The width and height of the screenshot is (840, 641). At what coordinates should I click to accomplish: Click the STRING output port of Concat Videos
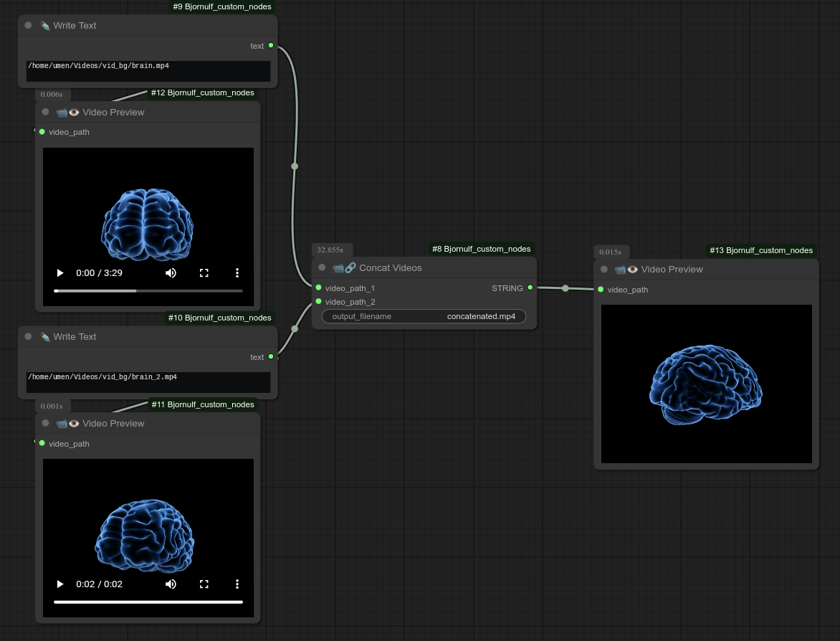(530, 288)
